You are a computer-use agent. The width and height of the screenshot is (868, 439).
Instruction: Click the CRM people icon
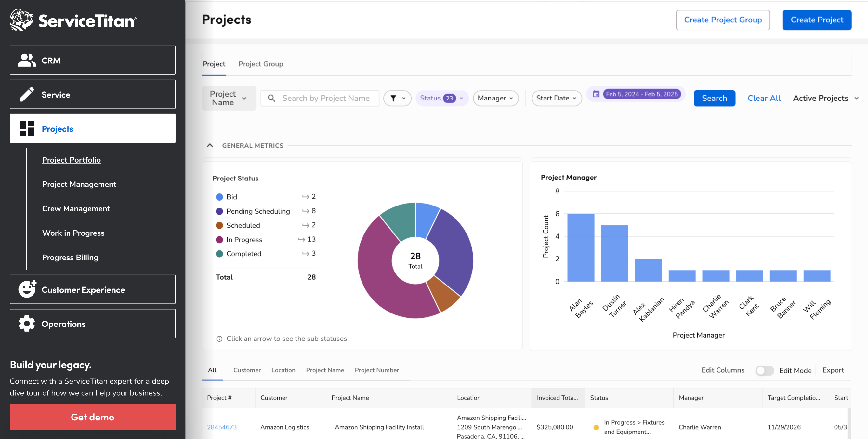tap(27, 60)
